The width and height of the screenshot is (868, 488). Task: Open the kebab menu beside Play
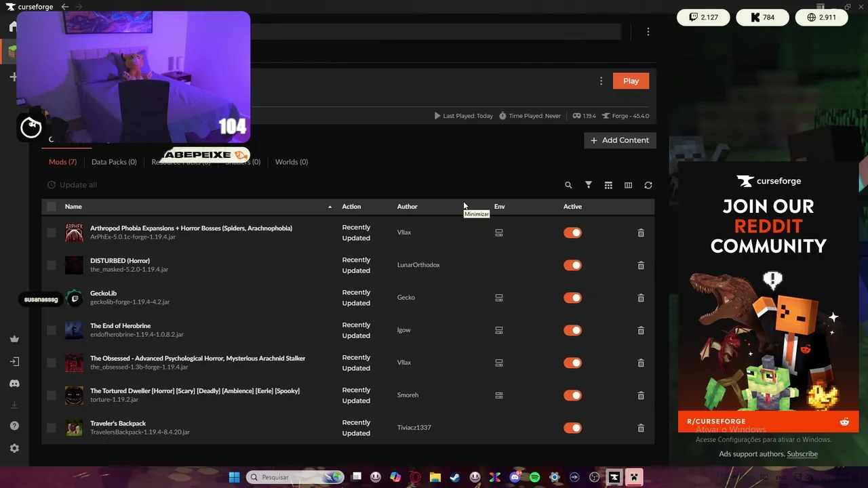(x=601, y=81)
